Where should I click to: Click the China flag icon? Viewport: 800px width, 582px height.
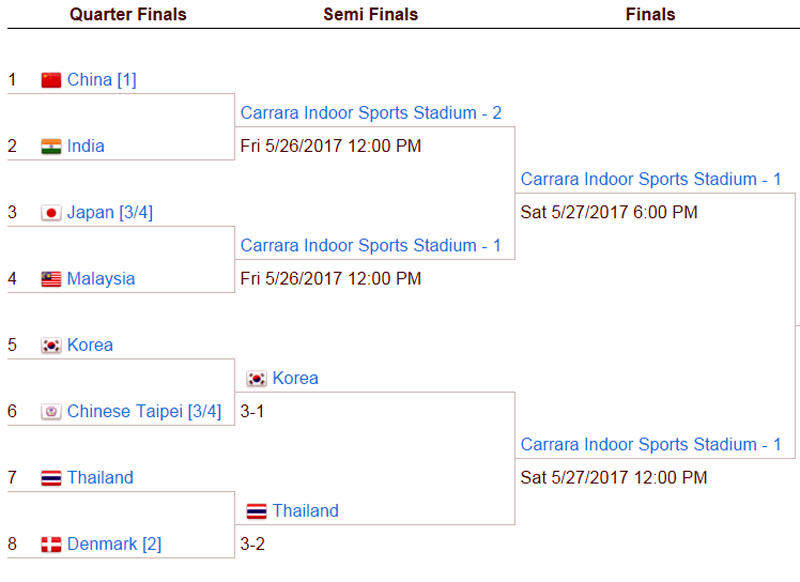[x=51, y=80]
